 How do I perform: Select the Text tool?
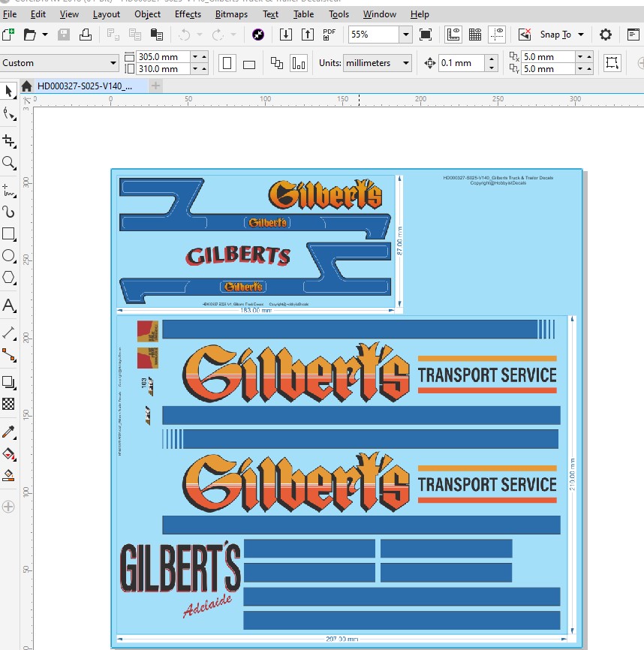[9, 305]
